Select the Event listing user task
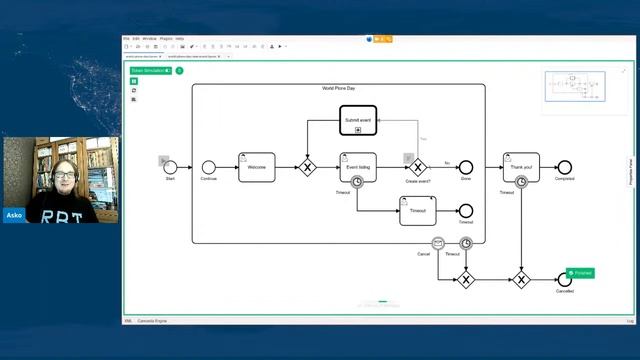The width and height of the screenshot is (640, 360). pos(358,167)
